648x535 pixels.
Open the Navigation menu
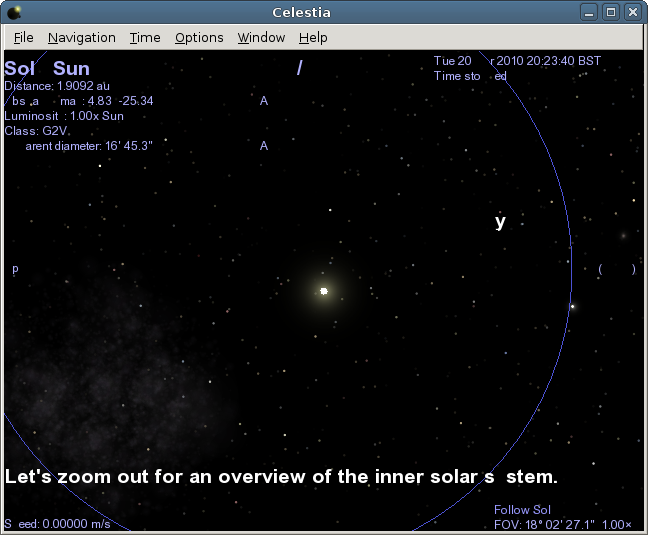pyautogui.click(x=81, y=37)
